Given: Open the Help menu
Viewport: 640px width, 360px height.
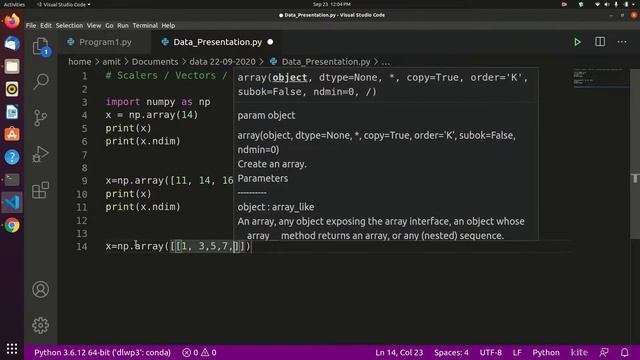Looking at the screenshot, I should click(x=168, y=25).
